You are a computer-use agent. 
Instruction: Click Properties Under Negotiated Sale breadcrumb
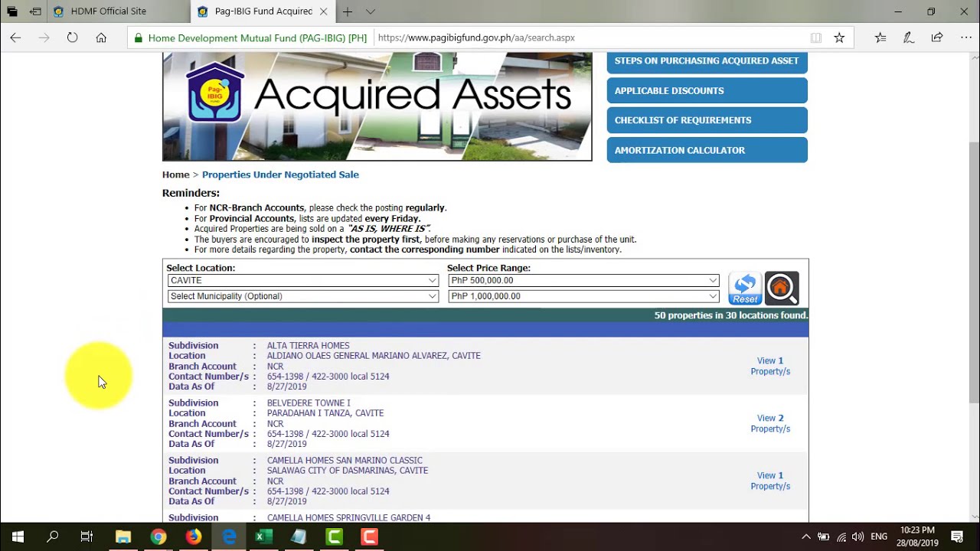(280, 174)
